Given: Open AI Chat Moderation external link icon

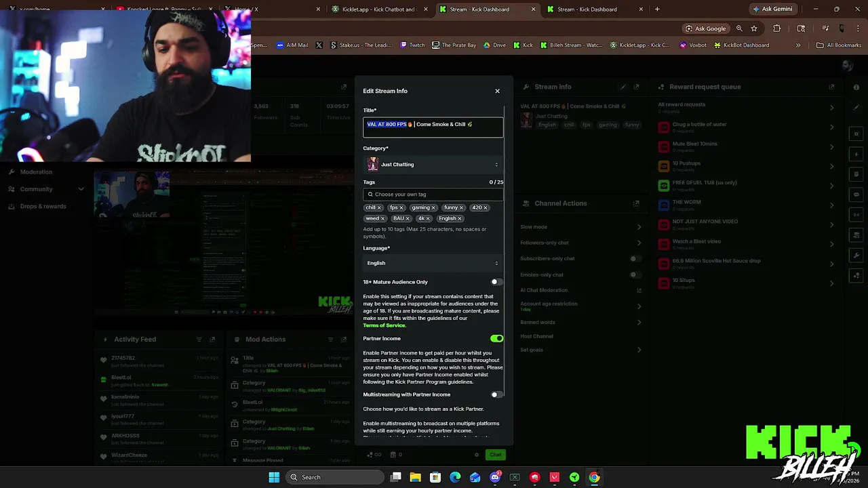Looking at the screenshot, I should (639, 290).
